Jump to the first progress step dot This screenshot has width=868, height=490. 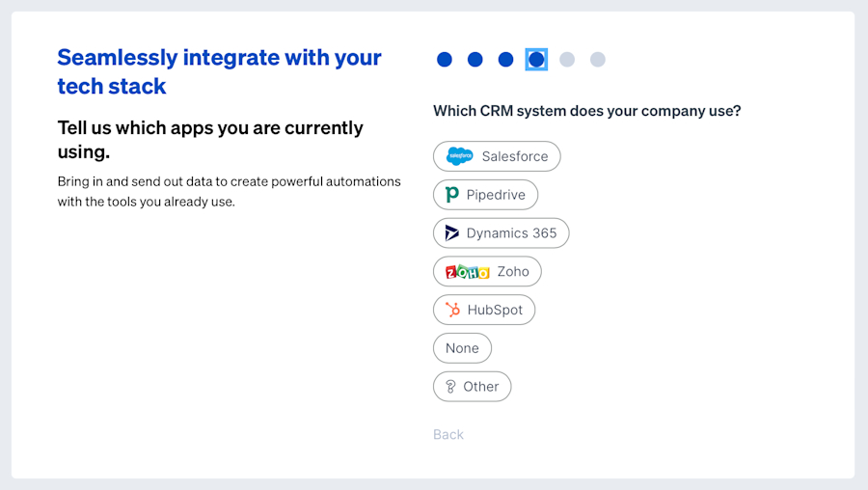(445, 60)
